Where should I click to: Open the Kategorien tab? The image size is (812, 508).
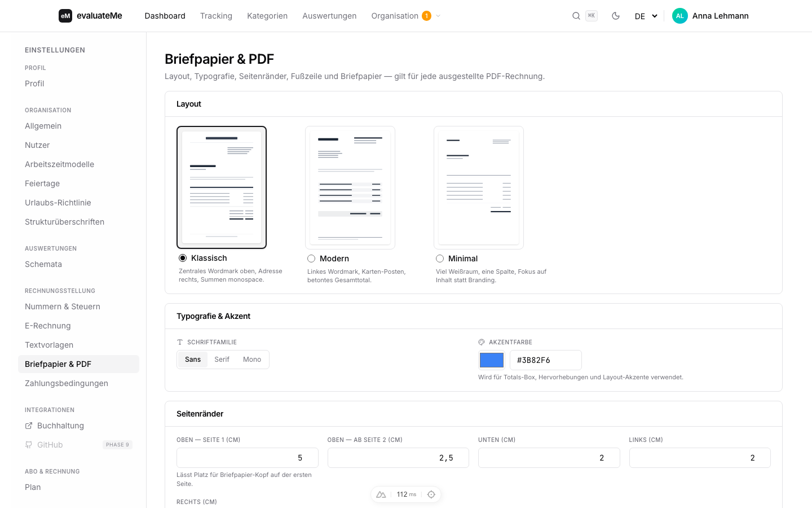click(267, 16)
